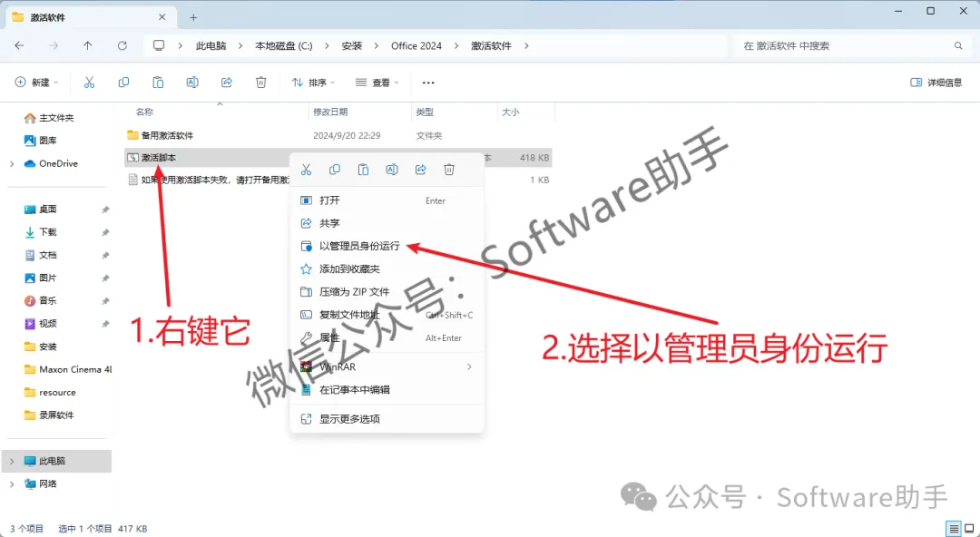Click the Copy icon in the Explorer toolbar

(x=123, y=83)
